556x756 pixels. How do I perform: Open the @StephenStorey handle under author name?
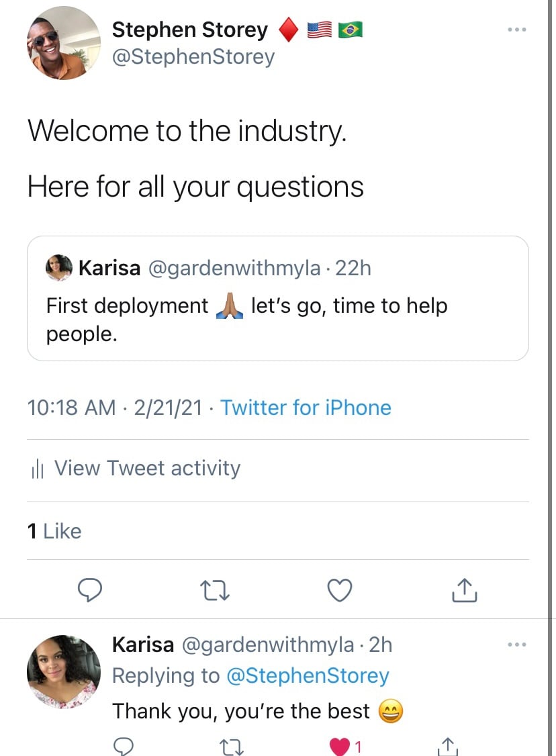click(x=193, y=56)
